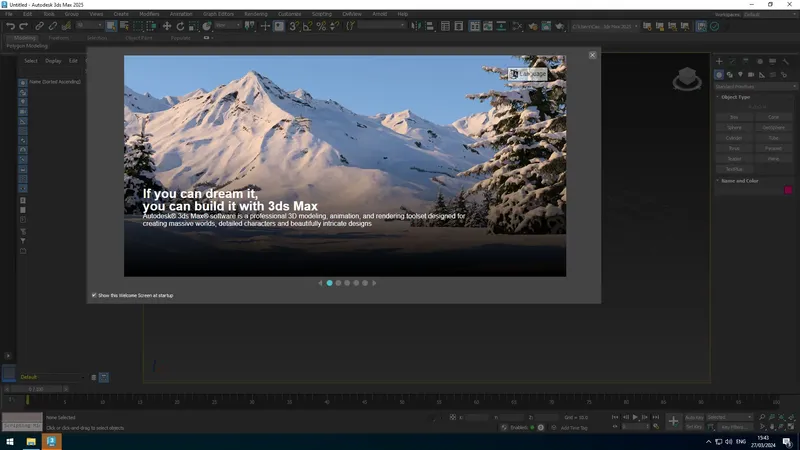Screen dimensions: 800x450
Task: Close the Welcome Screen dialog
Action: pyautogui.click(x=592, y=55)
